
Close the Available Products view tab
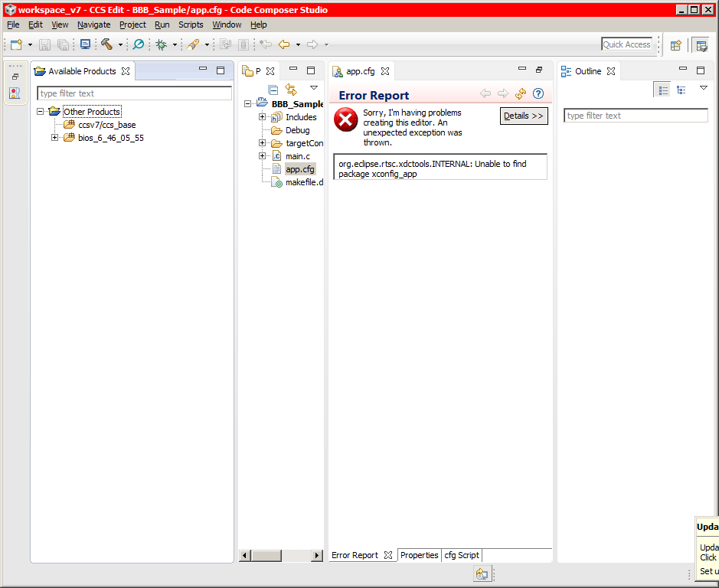(x=126, y=71)
